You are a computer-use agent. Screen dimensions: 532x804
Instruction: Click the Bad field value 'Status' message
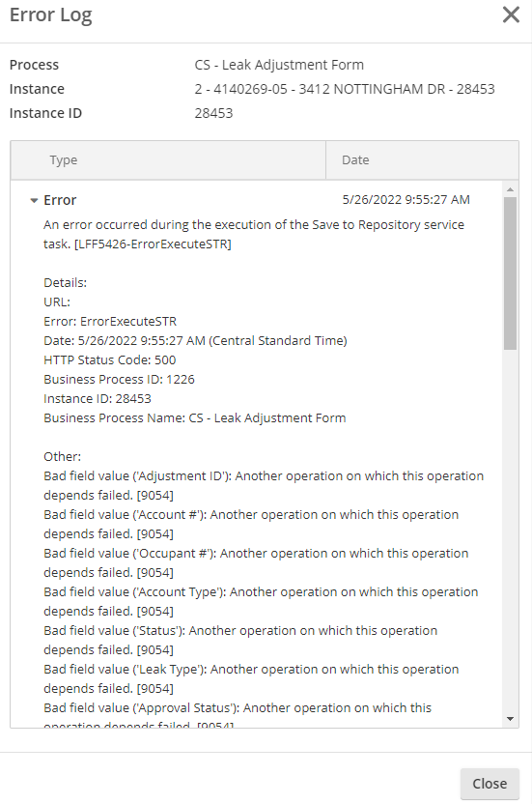point(240,640)
